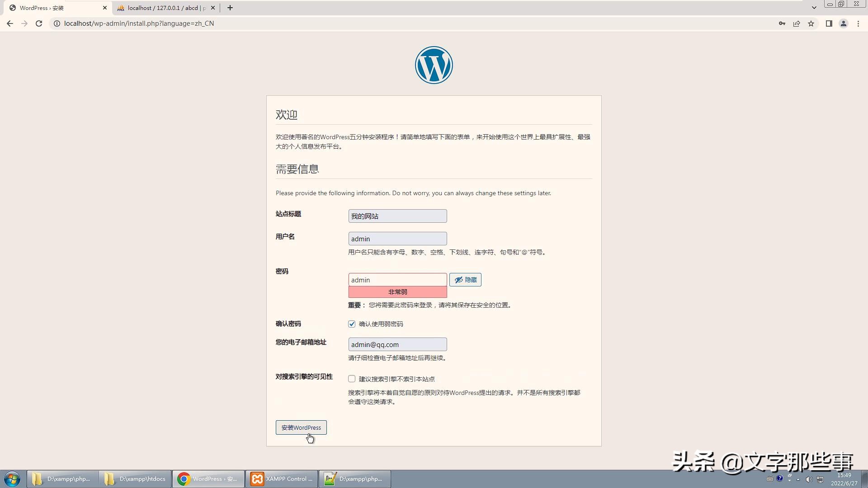
Task: Close the localhost phpMyAdmin tab
Action: coord(213,8)
